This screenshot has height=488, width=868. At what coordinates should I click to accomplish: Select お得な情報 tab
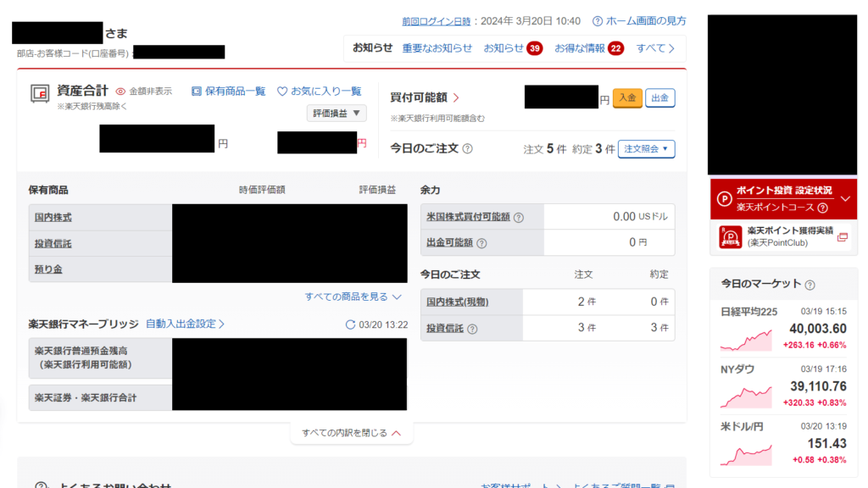(x=580, y=48)
